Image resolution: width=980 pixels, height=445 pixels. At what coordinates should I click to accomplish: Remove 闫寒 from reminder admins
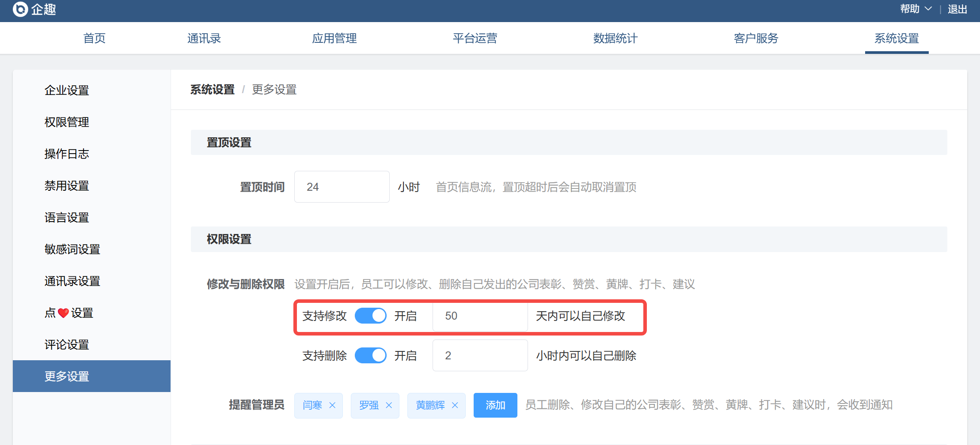tap(332, 405)
